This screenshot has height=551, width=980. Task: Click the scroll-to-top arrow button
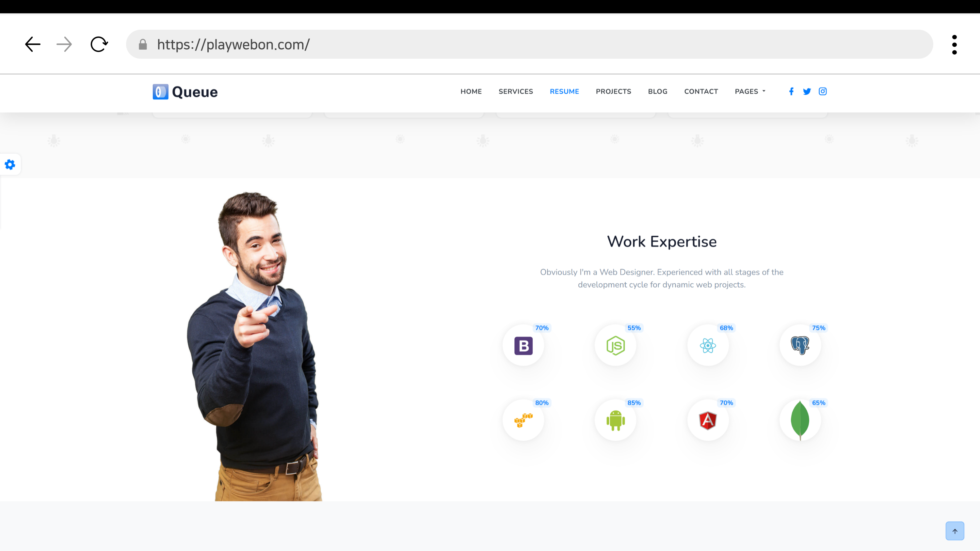pos(955,531)
